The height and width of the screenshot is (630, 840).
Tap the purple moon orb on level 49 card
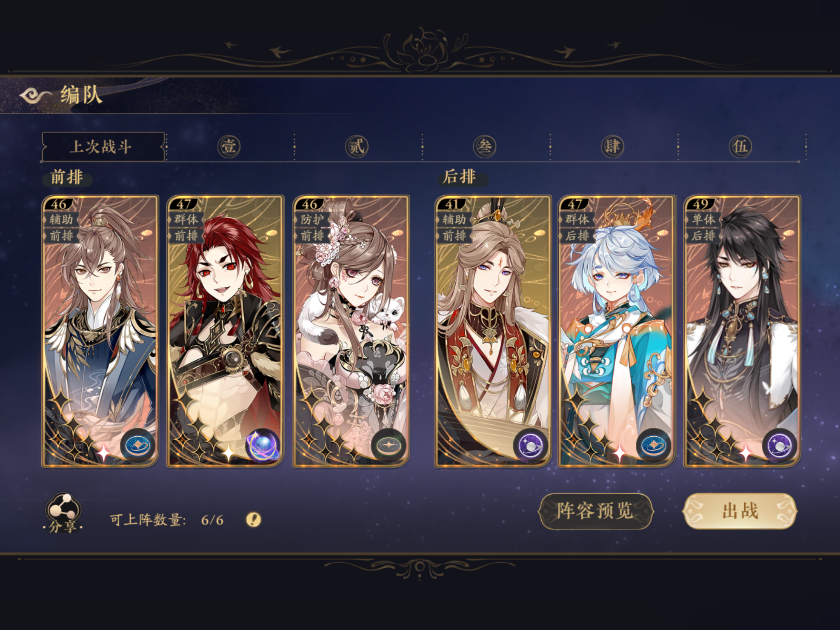(779, 446)
